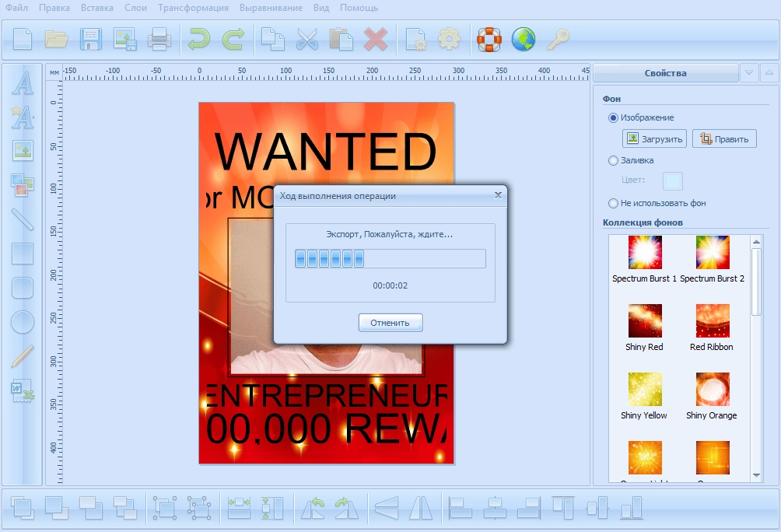Open the Правка menu

54,8
